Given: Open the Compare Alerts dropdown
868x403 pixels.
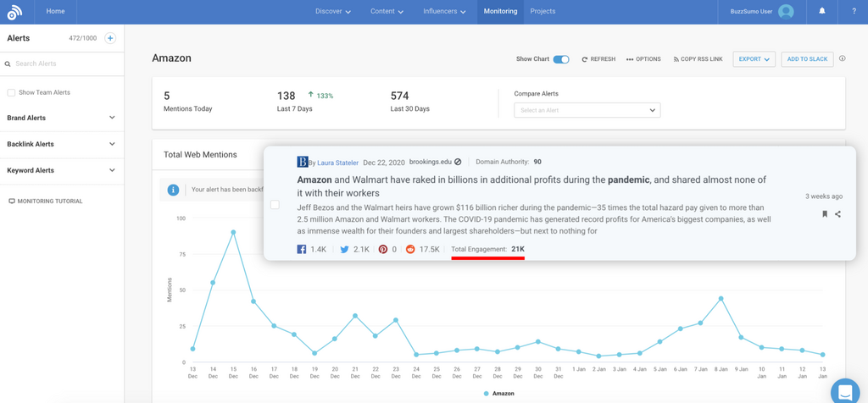Looking at the screenshot, I should click(x=587, y=110).
